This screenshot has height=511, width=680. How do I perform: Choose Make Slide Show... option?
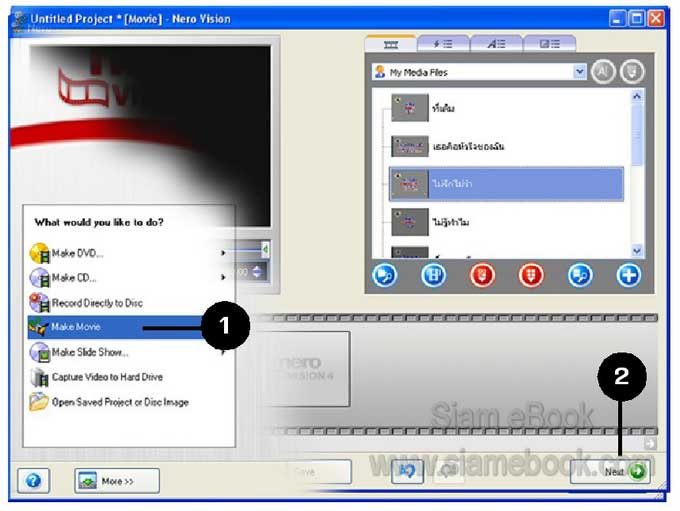tap(128, 352)
